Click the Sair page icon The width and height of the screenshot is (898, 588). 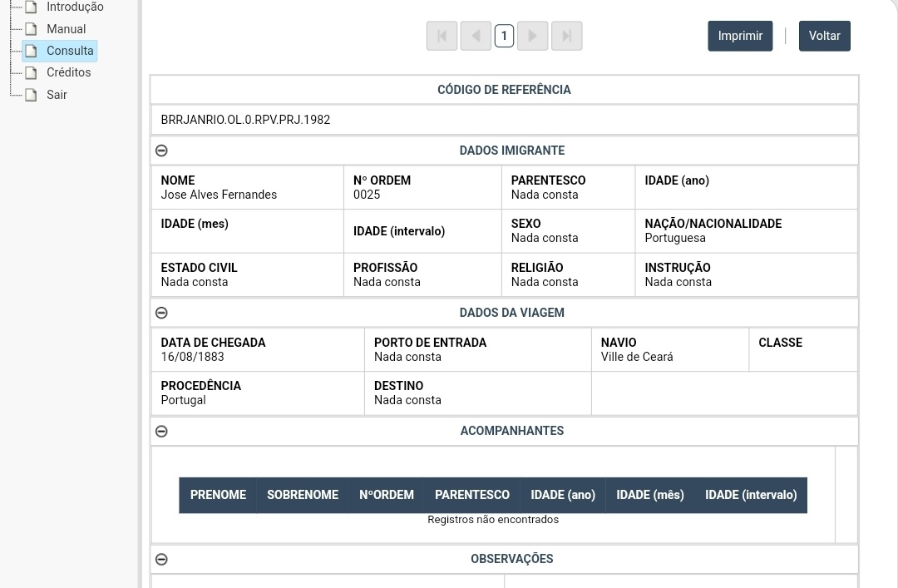pyautogui.click(x=32, y=95)
